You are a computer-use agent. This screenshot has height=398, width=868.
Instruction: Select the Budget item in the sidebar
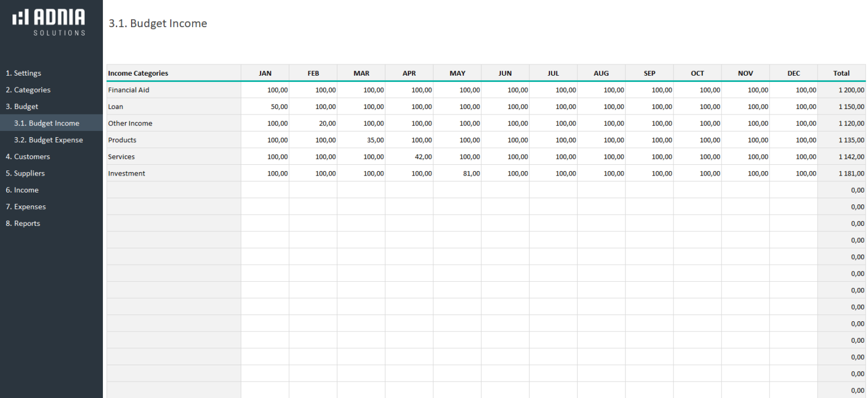coord(21,106)
